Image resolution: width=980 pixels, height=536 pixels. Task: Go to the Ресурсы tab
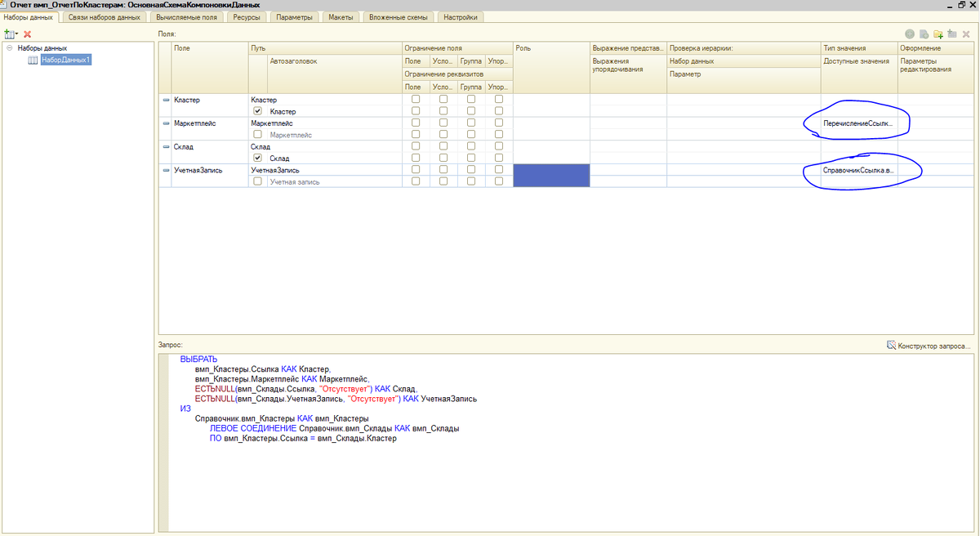coord(245,17)
